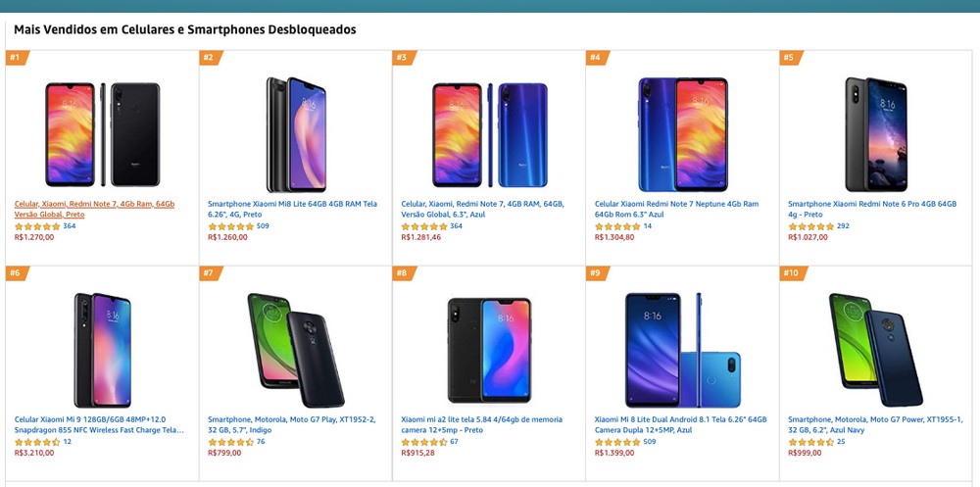Select the Redmi Note 7 Neptune product image
The width and height of the screenshot is (980, 487).
coord(682,133)
